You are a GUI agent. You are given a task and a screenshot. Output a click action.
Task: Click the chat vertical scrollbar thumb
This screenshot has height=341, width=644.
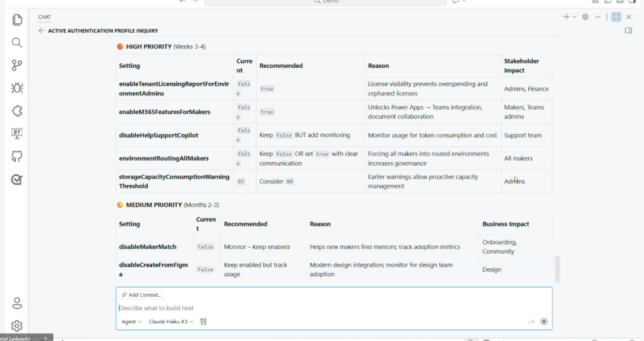coord(557,269)
